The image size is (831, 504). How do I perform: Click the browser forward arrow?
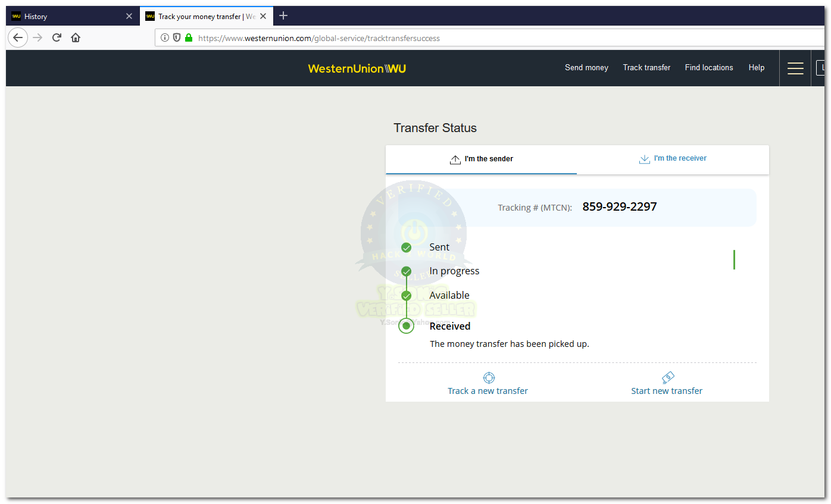tap(38, 37)
